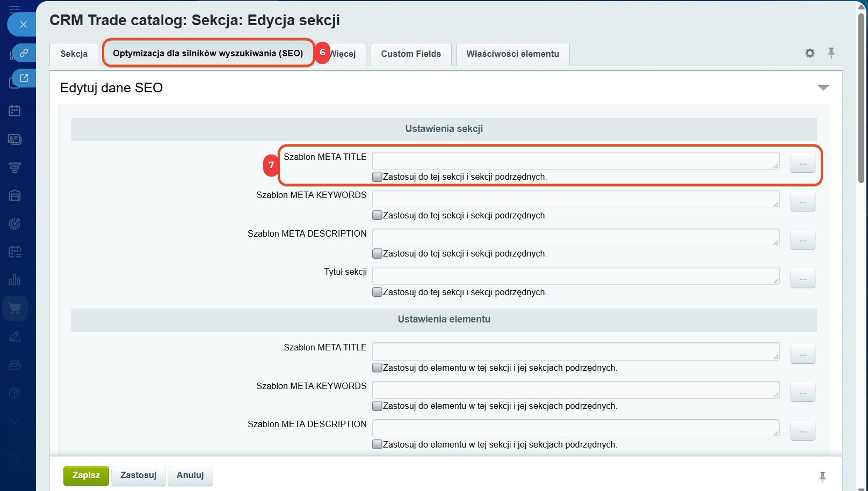Collapse the Edytuj dane SEO panel arrow

823,88
